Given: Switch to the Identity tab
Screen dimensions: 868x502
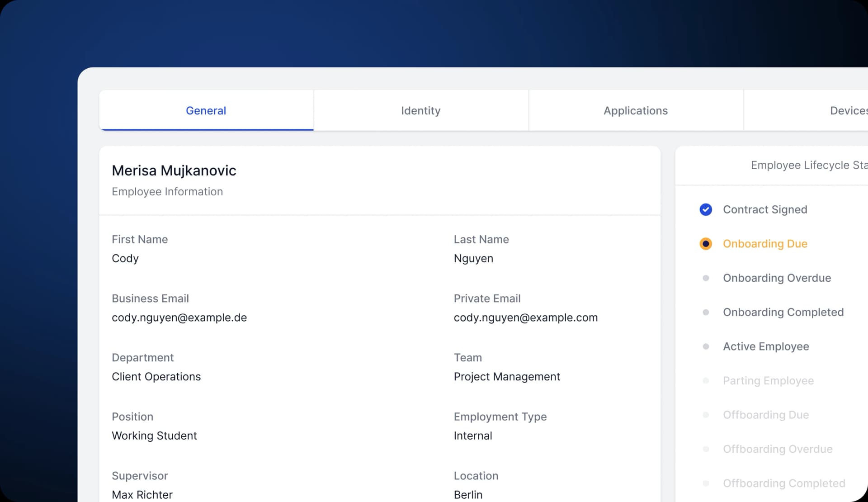Looking at the screenshot, I should 421,110.
